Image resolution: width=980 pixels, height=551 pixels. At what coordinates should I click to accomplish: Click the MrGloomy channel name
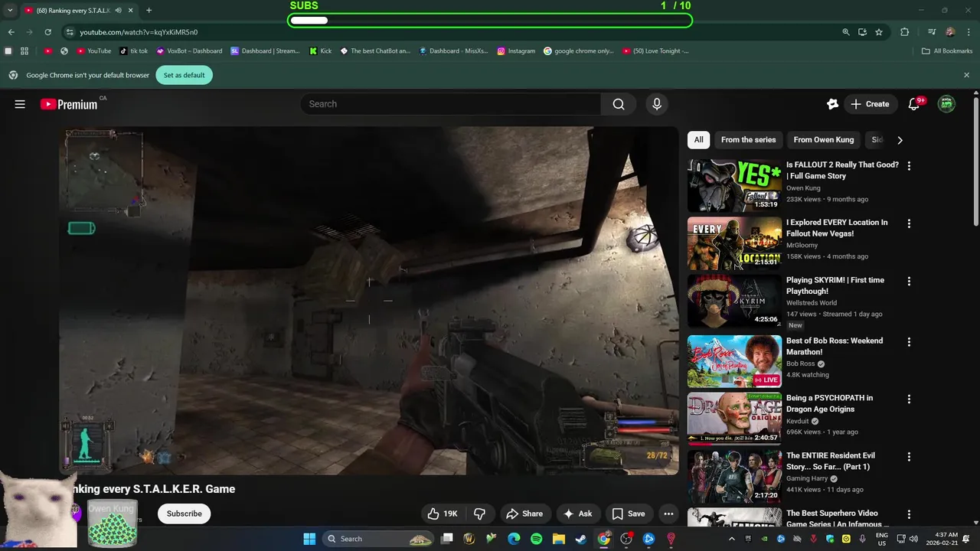pos(802,246)
